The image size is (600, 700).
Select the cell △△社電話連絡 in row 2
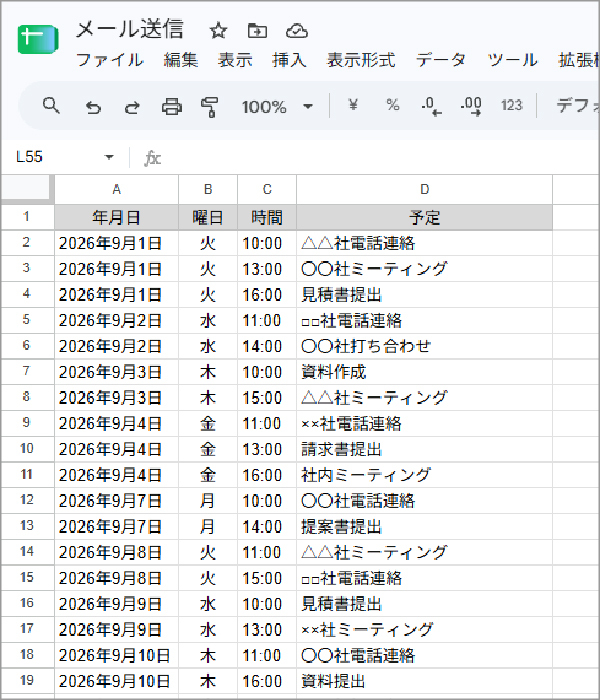click(425, 243)
